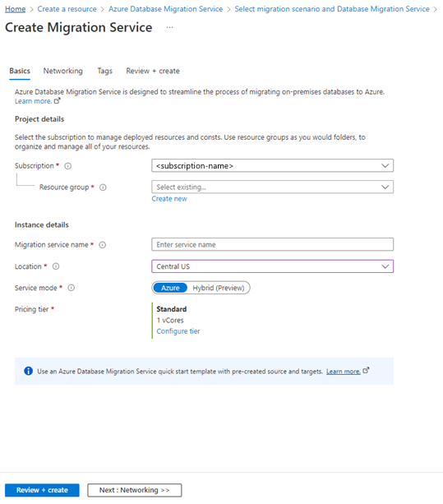
Task: Click the Resource group info icon
Action: [x=103, y=187]
